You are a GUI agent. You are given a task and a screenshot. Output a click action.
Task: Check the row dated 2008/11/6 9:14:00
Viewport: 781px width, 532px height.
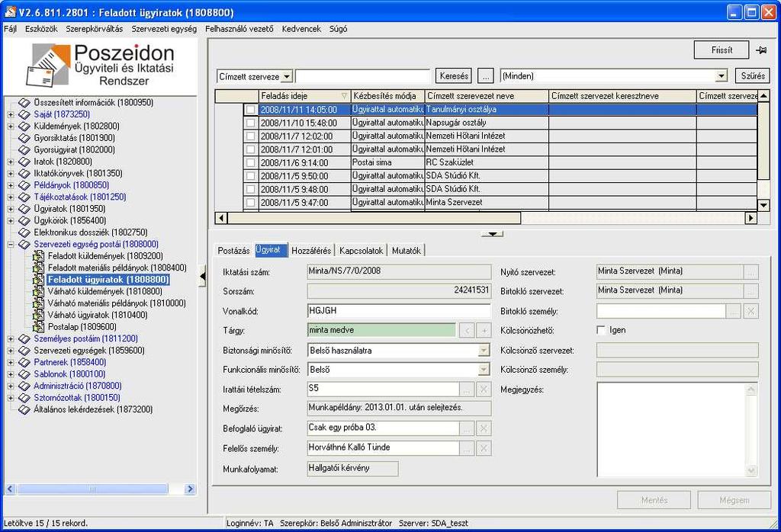pyautogui.click(x=250, y=163)
